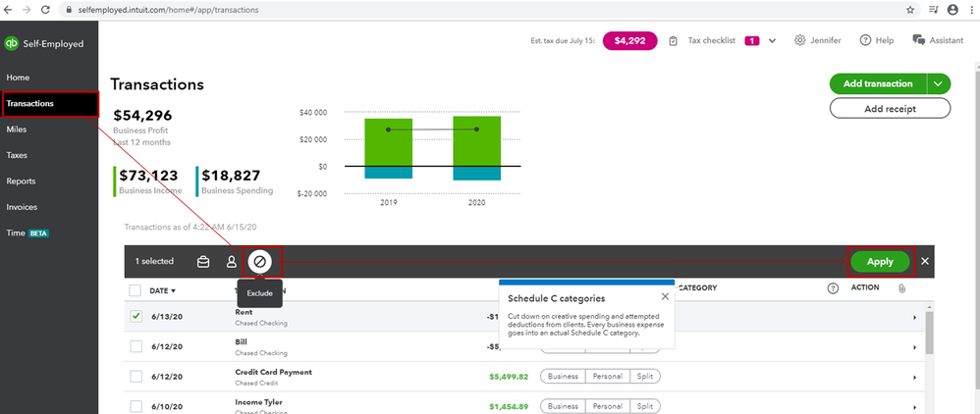Check the Income Tyler row checkbox
Image resolution: width=980 pixels, height=414 pixels.
(136, 406)
